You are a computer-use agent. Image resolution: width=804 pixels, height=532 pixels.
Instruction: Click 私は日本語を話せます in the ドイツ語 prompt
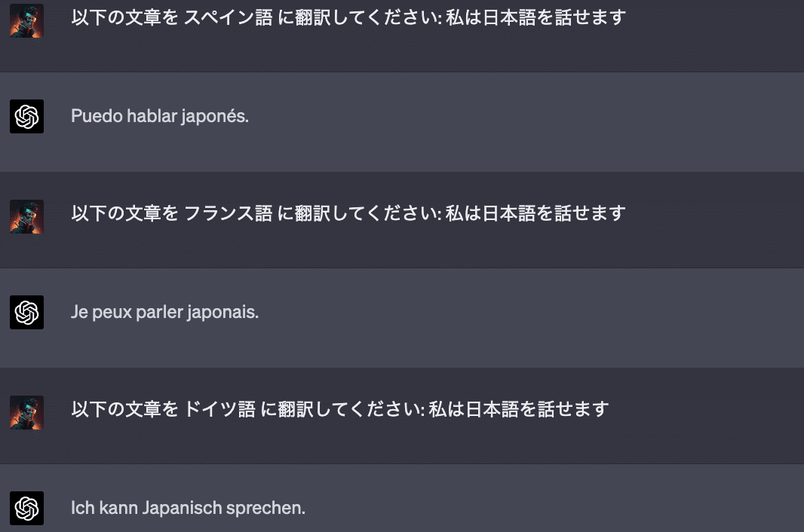point(518,409)
